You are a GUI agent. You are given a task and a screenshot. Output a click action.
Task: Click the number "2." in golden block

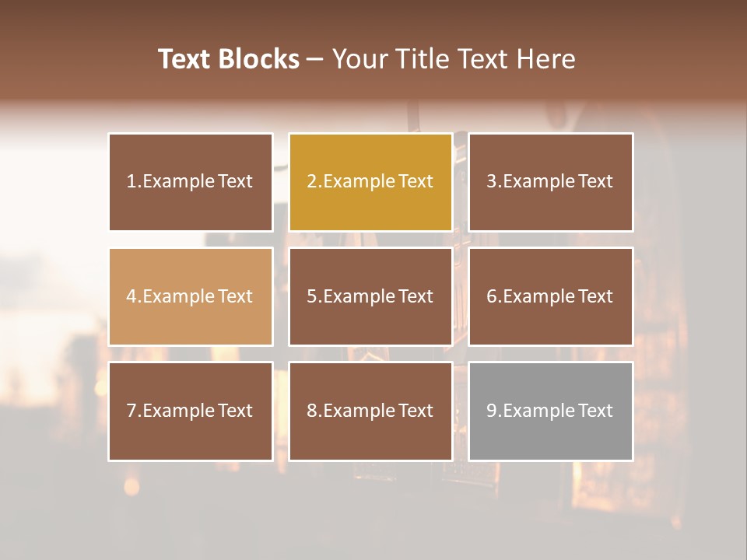pos(314,181)
